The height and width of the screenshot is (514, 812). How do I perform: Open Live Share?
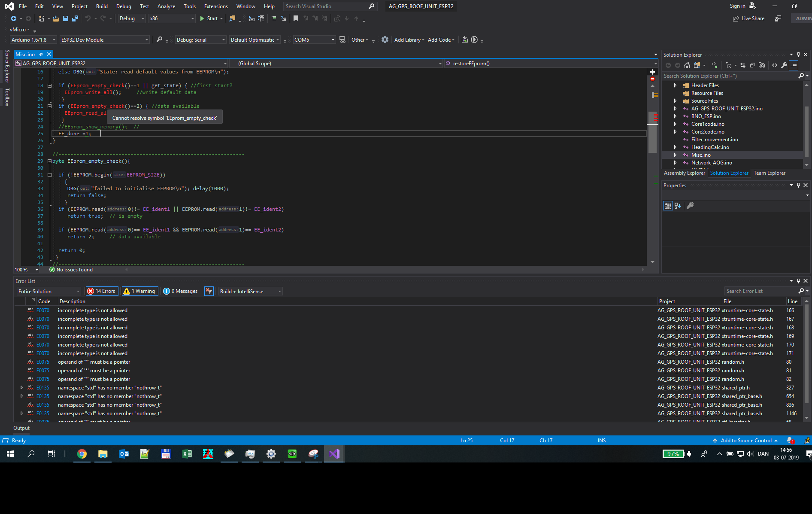coord(749,18)
